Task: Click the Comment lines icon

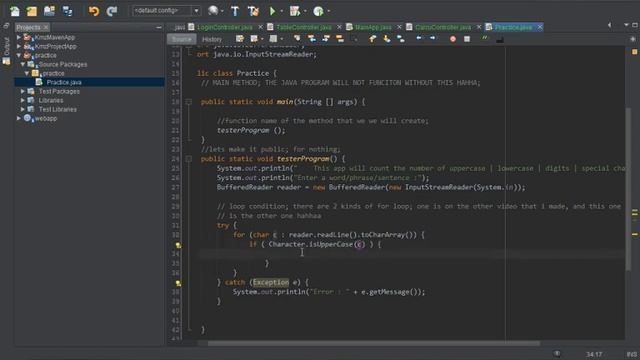Action: click(484, 38)
